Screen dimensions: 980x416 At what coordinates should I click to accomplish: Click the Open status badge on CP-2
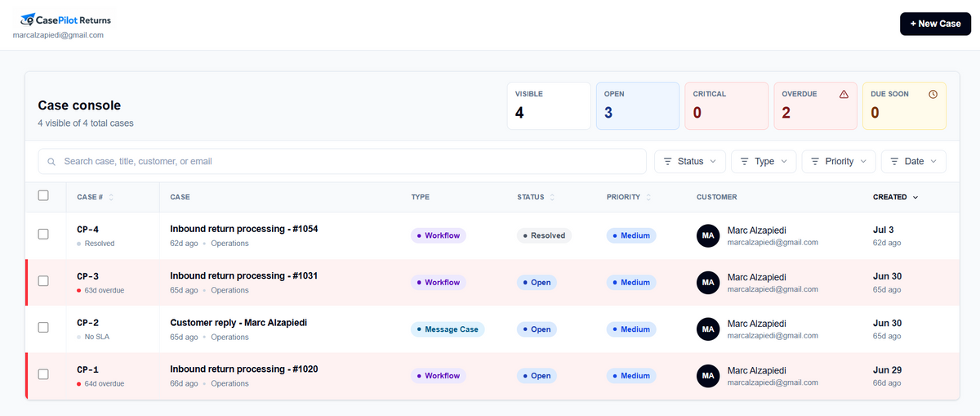pyautogui.click(x=537, y=329)
